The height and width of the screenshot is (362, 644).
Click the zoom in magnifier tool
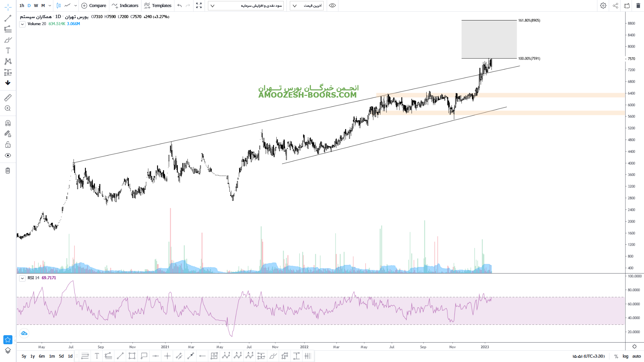(8, 108)
